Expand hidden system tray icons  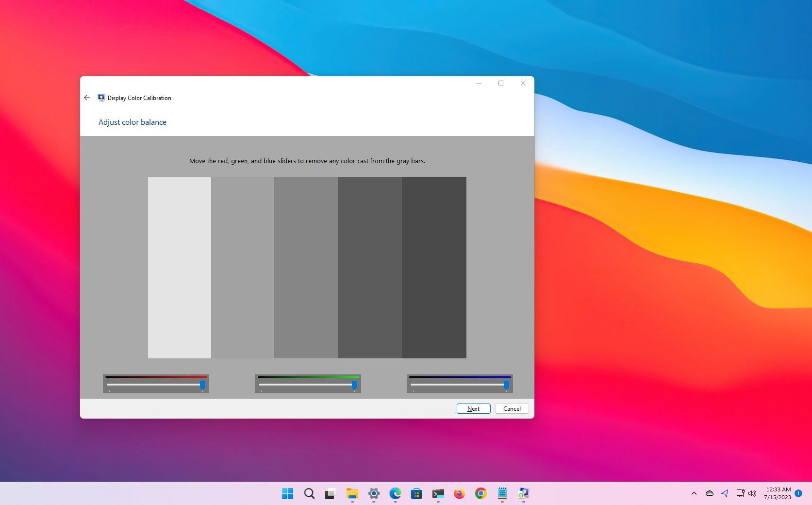coord(694,493)
